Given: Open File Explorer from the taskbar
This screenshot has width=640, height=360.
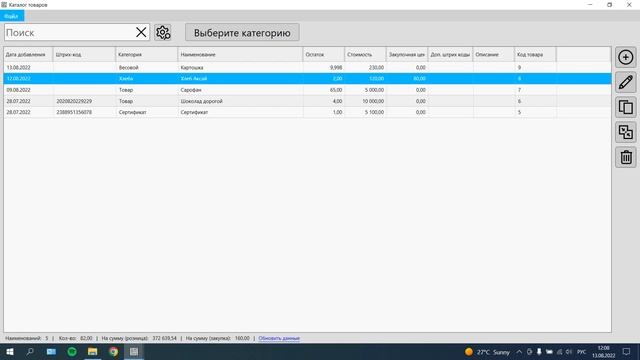Looking at the screenshot, I should pos(93,352).
